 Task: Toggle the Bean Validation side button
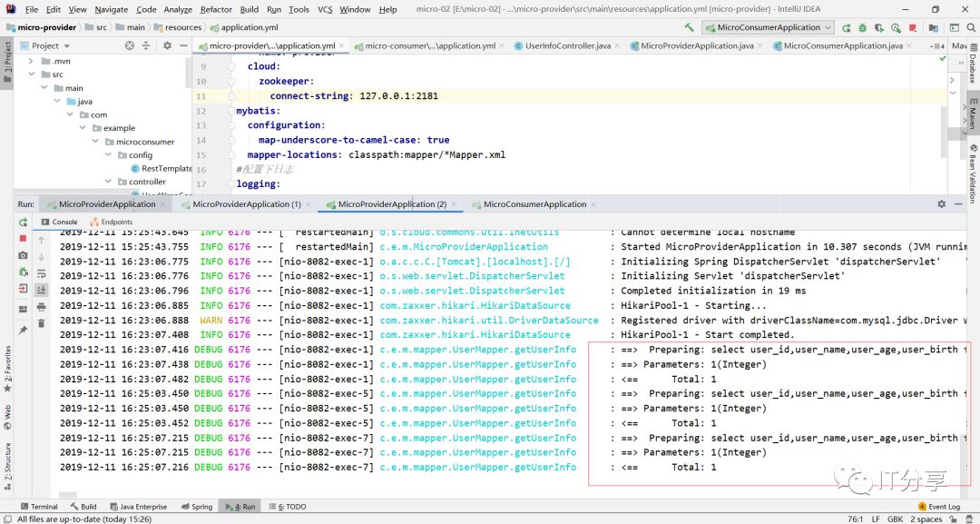click(x=973, y=173)
